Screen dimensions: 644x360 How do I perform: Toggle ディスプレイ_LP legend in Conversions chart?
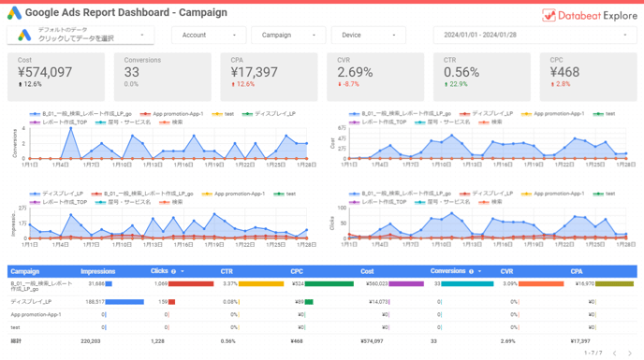click(269, 114)
